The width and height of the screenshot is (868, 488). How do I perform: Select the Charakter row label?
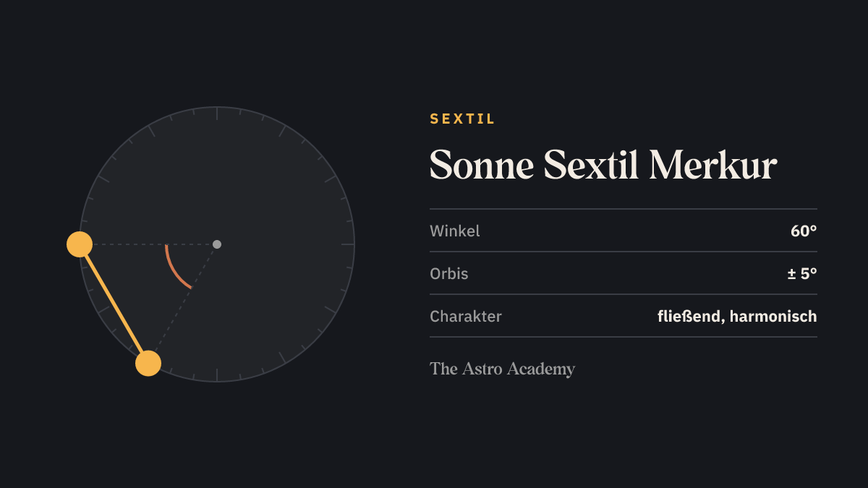coord(466,317)
